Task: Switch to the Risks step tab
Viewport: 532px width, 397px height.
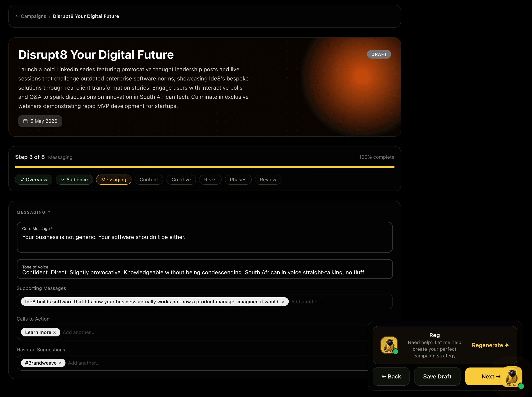Action: click(x=210, y=179)
